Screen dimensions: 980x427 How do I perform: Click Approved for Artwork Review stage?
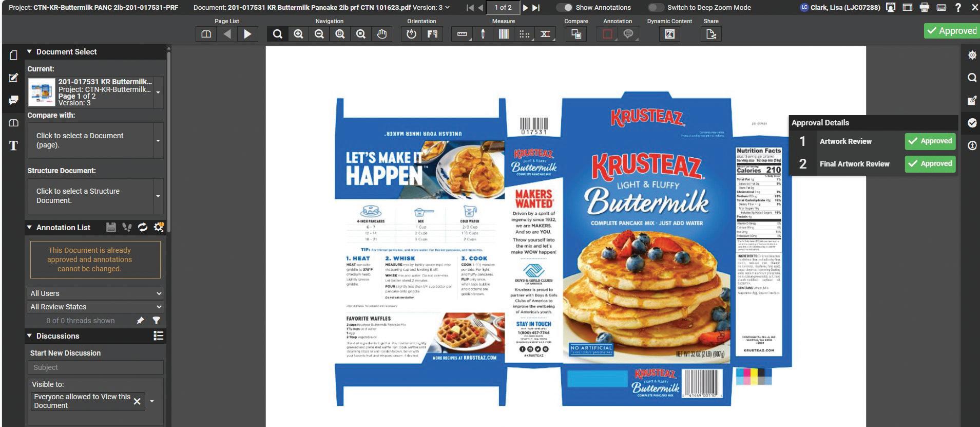930,141
